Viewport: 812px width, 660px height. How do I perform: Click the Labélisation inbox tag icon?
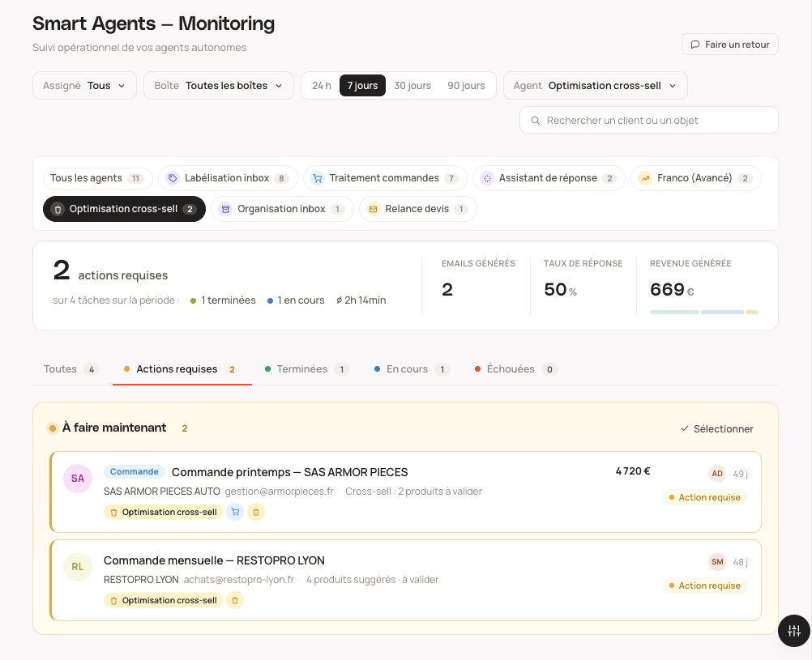[x=173, y=178]
